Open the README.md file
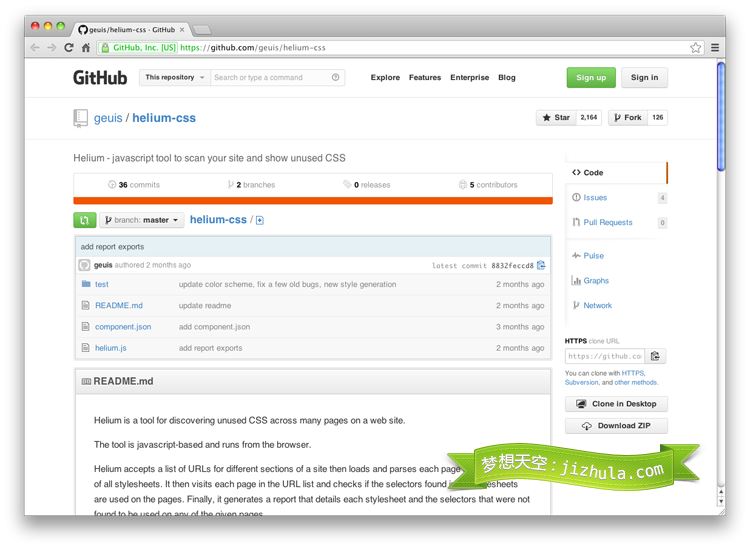This screenshot has height=549, width=750. pos(119,305)
